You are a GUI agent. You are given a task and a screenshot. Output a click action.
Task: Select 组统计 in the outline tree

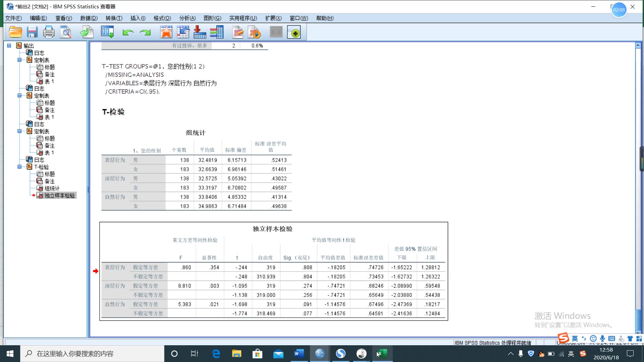coord(52,188)
